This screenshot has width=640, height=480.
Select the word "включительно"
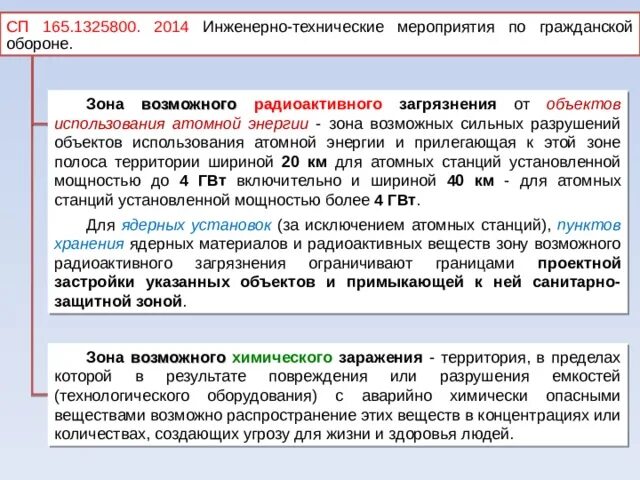point(289,181)
